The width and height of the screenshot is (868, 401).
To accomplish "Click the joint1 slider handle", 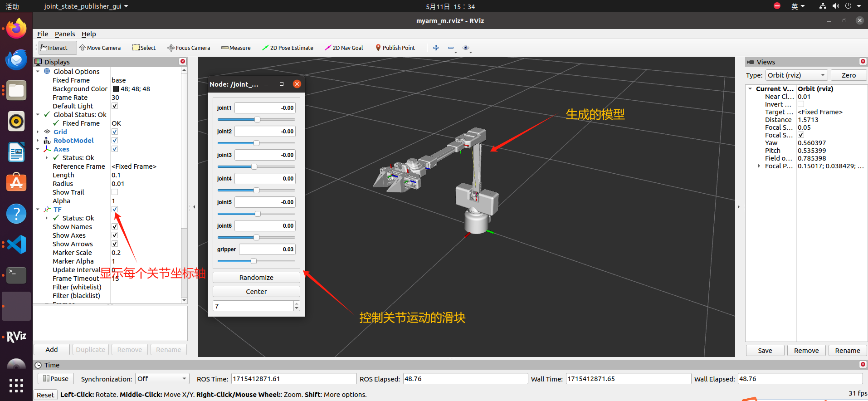I will pyautogui.click(x=257, y=120).
